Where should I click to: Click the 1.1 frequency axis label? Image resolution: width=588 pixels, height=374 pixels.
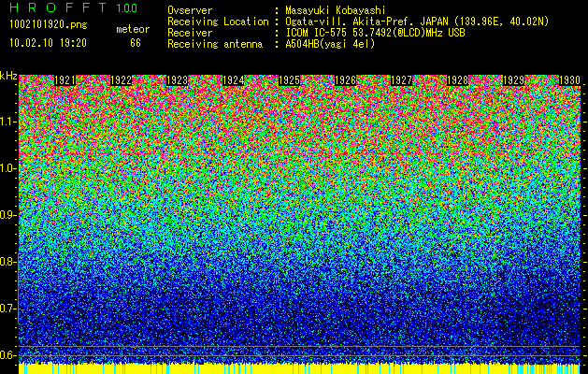click(7, 122)
